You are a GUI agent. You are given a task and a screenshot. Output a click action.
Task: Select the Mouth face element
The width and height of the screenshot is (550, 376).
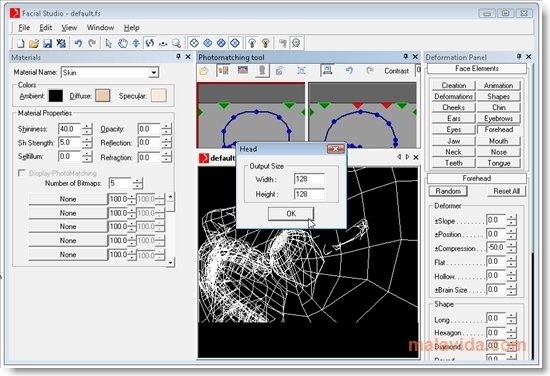(498, 141)
